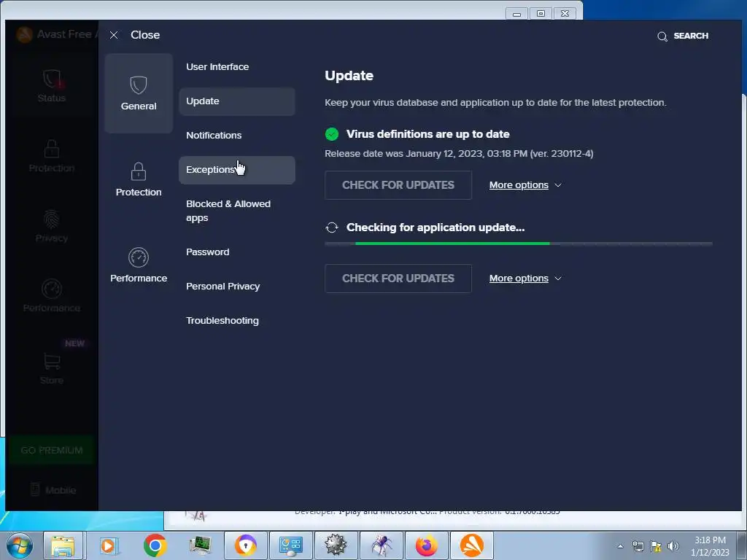Click the Close X icon in settings
Viewport: 747px width, 560px height.
point(114,35)
